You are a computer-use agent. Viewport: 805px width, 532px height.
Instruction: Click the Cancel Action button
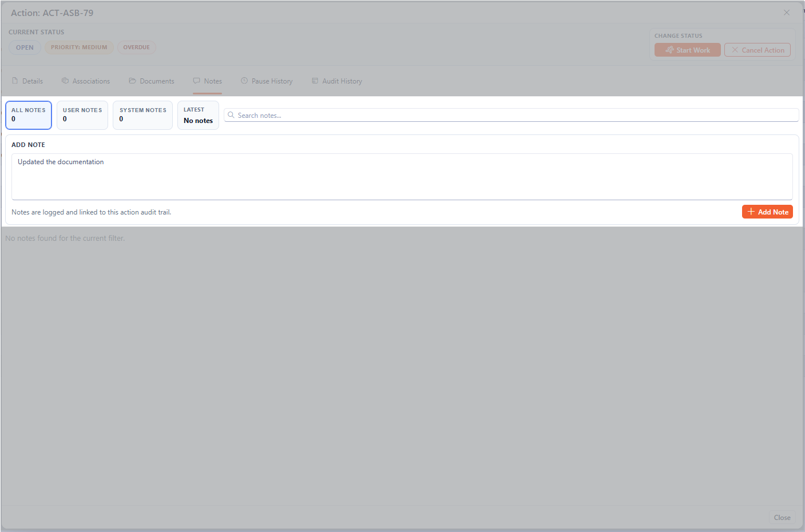click(758, 50)
